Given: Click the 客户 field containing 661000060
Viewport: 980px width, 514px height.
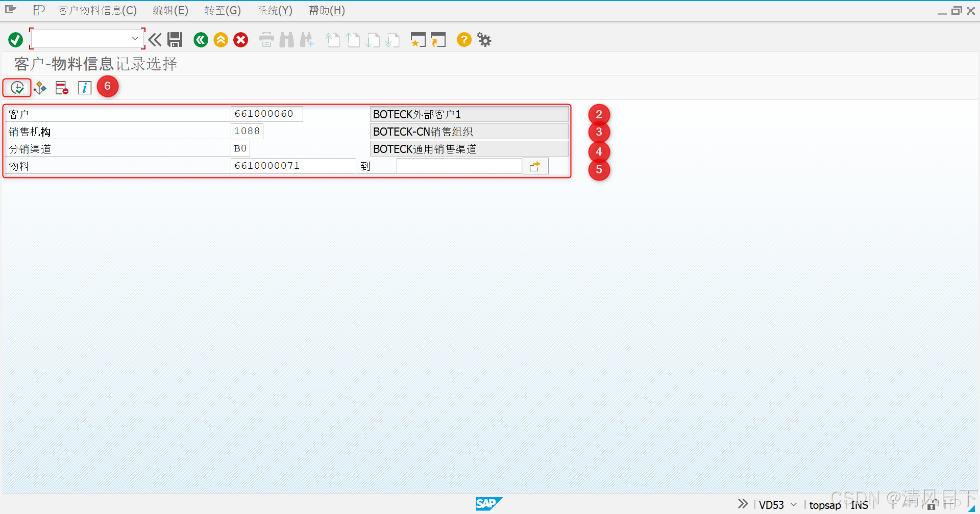Looking at the screenshot, I should tap(266, 113).
